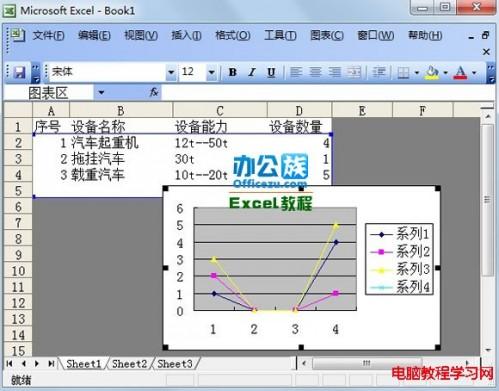This screenshot has height=391, width=499.
Task: Open the 插入(I) menu
Action: pos(186,35)
